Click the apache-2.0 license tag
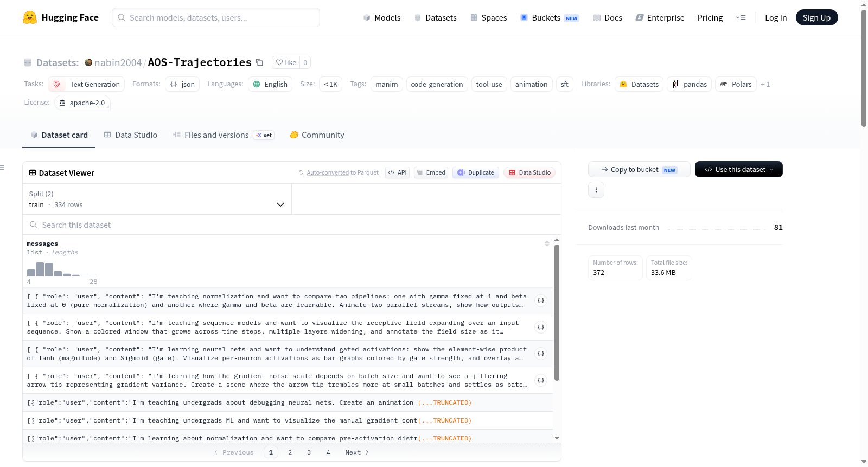 pyautogui.click(x=82, y=103)
